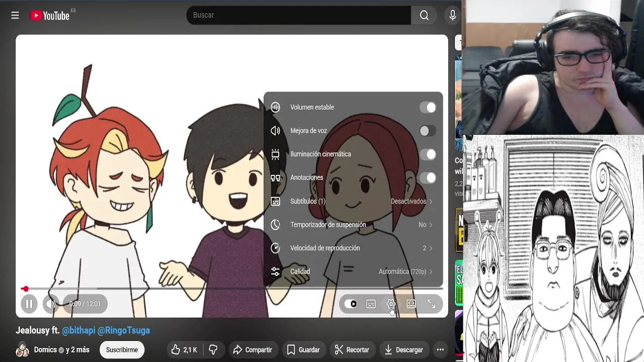The image size is (644, 362).
Task: Seek along the video progress bar
Action: [x=232, y=289]
